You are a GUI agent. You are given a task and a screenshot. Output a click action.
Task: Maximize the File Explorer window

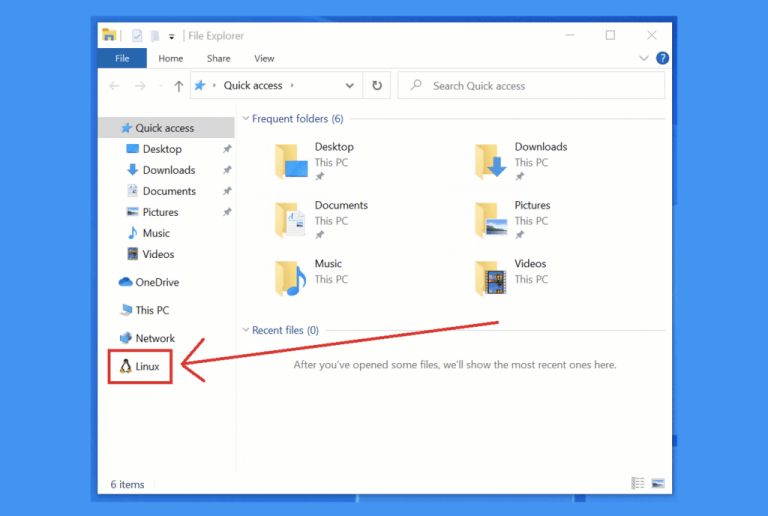coord(610,35)
